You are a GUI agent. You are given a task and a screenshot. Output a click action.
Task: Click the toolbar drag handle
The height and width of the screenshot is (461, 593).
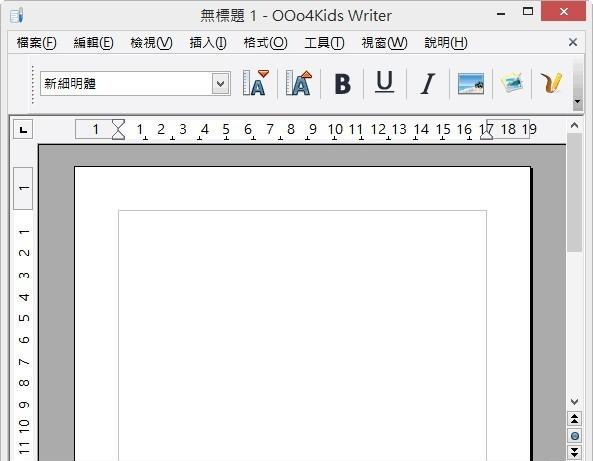33,85
